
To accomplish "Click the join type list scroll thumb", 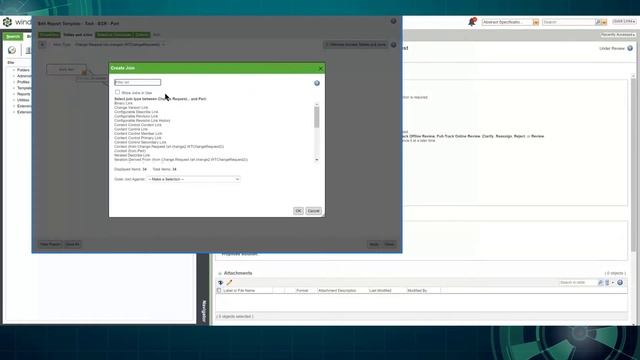I will [317, 118].
